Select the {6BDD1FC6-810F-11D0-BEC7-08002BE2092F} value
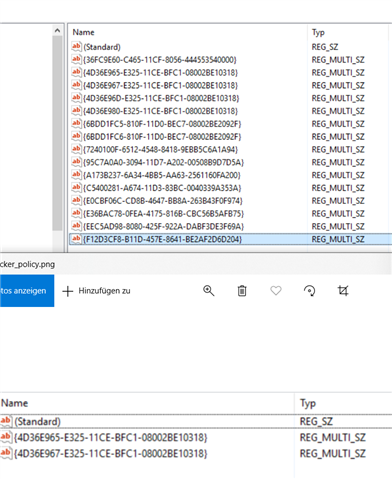 click(x=162, y=137)
